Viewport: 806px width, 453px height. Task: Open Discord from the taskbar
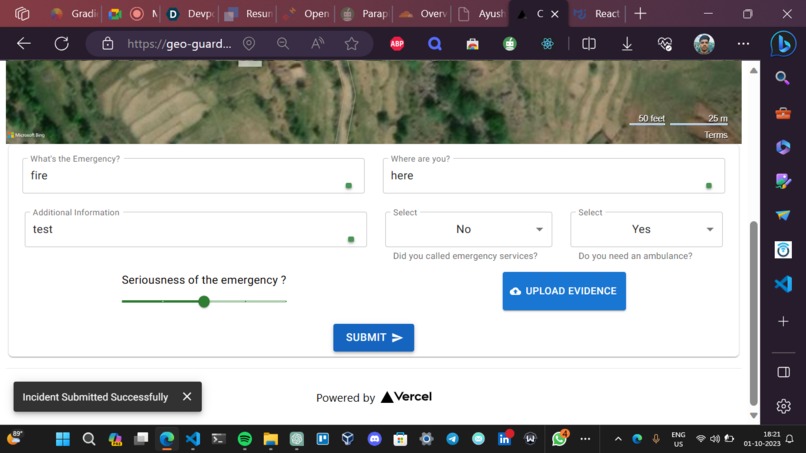pos(374,439)
